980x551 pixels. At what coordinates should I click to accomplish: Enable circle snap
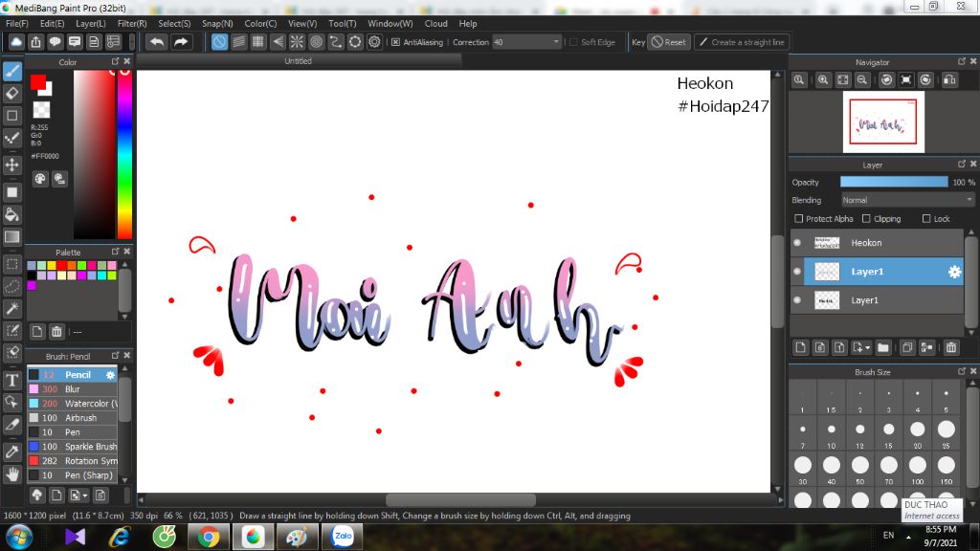pyautogui.click(x=316, y=42)
